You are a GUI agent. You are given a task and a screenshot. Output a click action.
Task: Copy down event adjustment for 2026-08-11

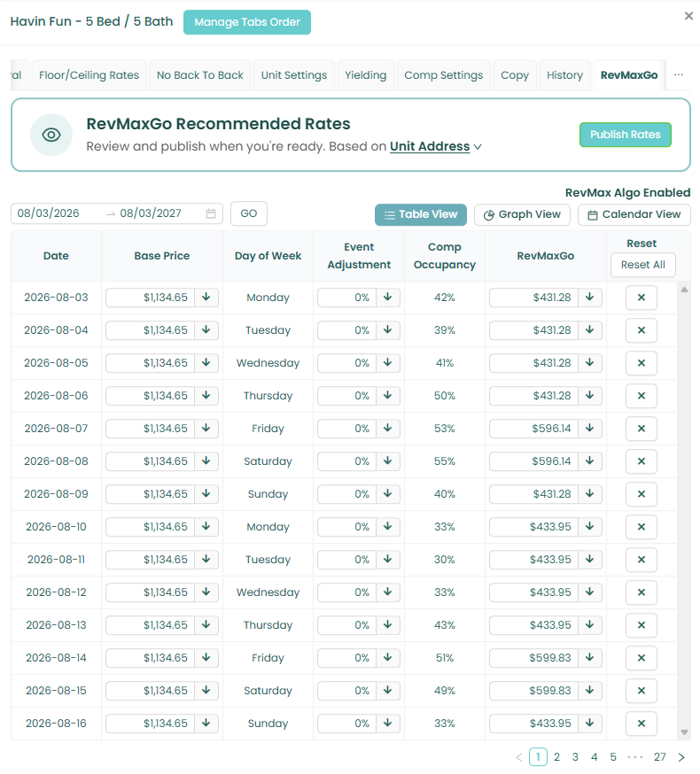click(x=388, y=560)
